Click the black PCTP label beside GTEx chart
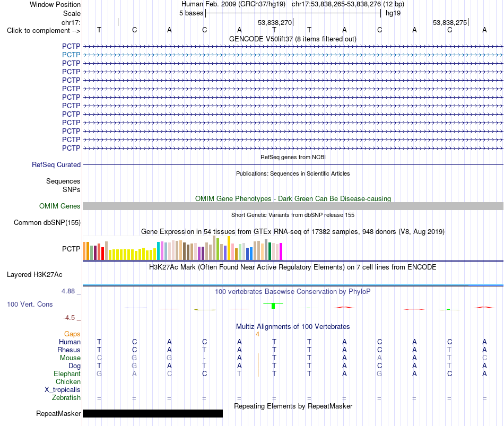 point(71,249)
